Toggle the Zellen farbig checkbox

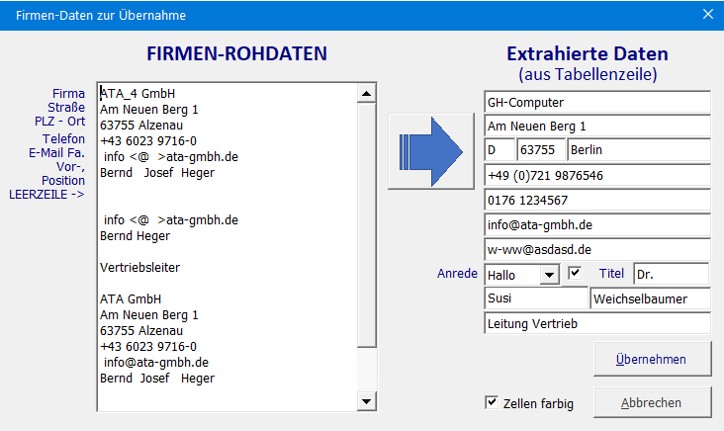coord(492,402)
